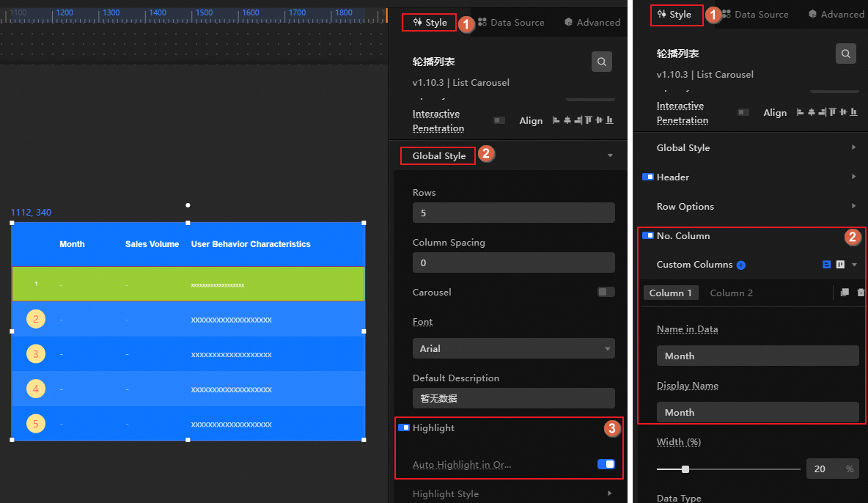Select the Column 2 tab

pyautogui.click(x=731, y=293)
